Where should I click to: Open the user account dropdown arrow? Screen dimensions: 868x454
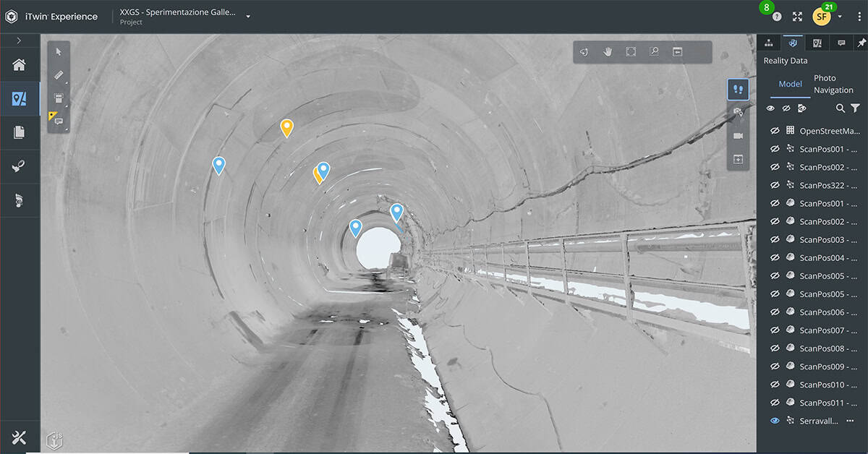click(839, 17)
